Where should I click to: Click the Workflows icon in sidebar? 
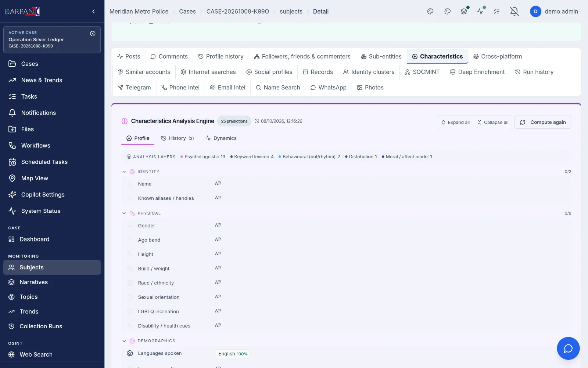click(12, 145)
